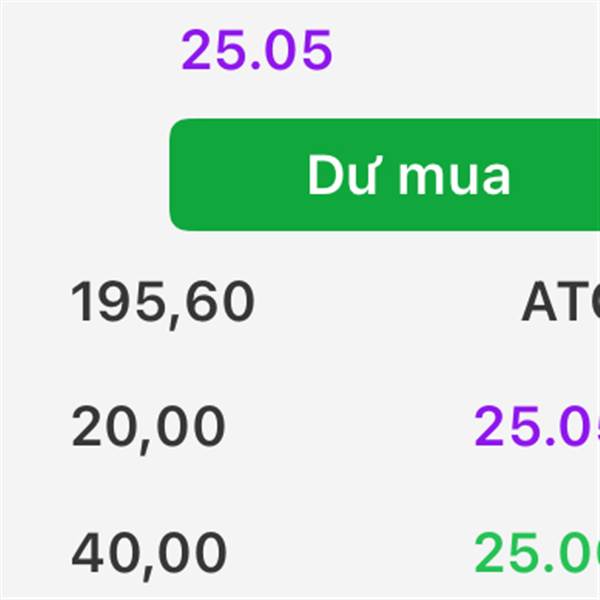Image resolution: width=600 pixels, height=600 pixels.
Task: Choose the ATC order row with 195,60 volume
Action: 335,303
